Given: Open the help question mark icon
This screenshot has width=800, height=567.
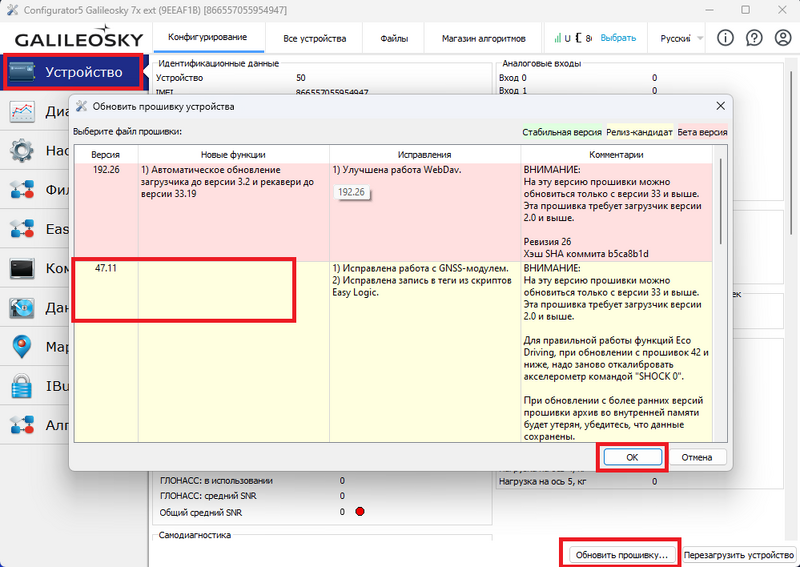Looking at the screenshot, I should pos(754,38).
